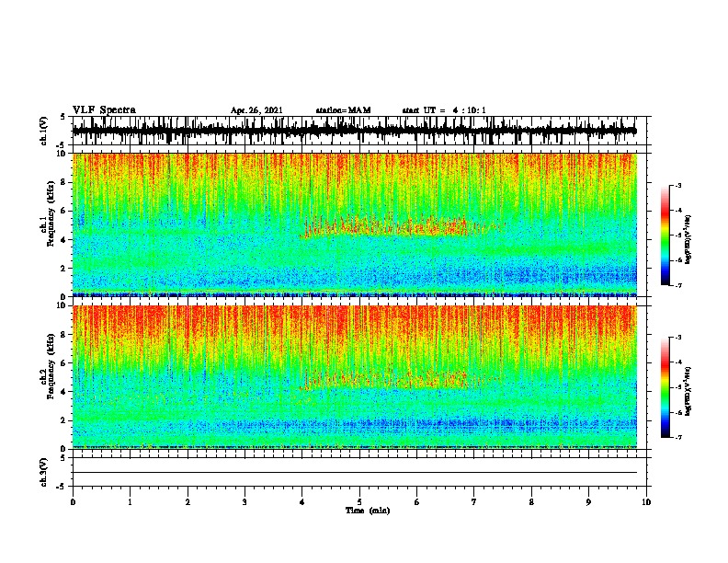Click the '4' tick on the time axis
The image size is (728, 563).
tap(301, 502)
